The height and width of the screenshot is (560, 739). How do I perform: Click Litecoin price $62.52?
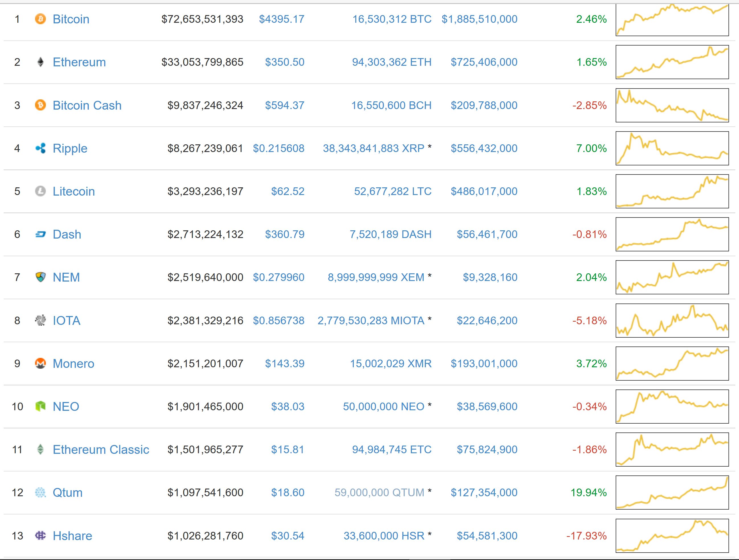point(288,191)
